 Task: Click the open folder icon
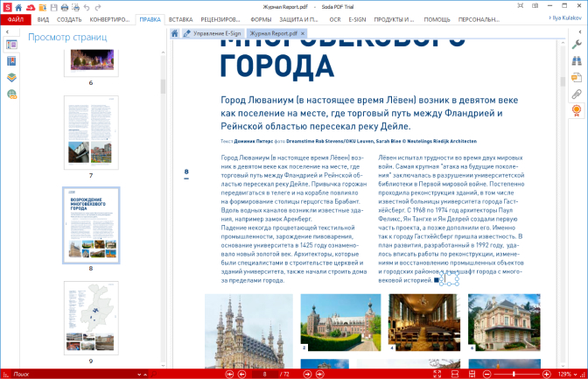[x=42, y=7]
